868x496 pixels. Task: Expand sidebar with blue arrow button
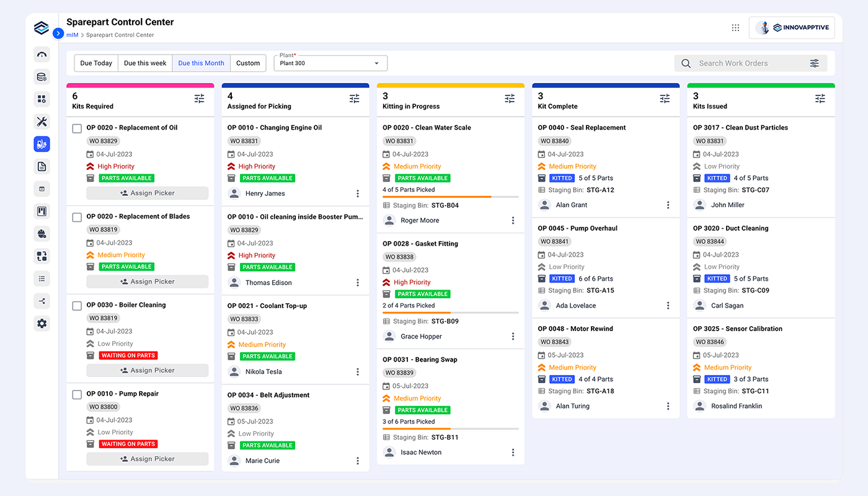[58, 33]
